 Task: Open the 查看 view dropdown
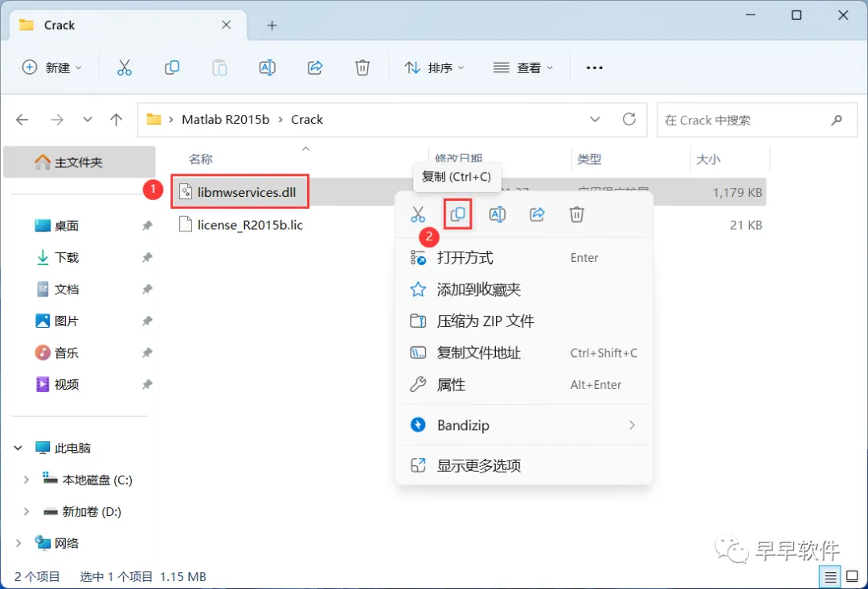[523, 67]
